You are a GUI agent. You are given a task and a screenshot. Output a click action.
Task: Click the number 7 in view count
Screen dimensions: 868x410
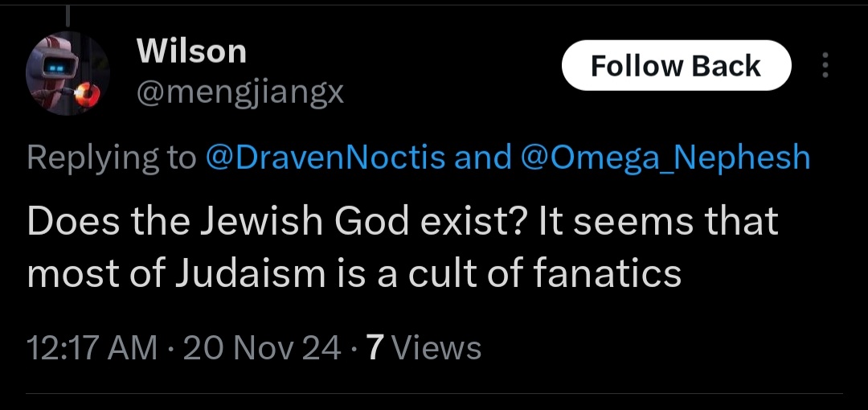(374, 348)
